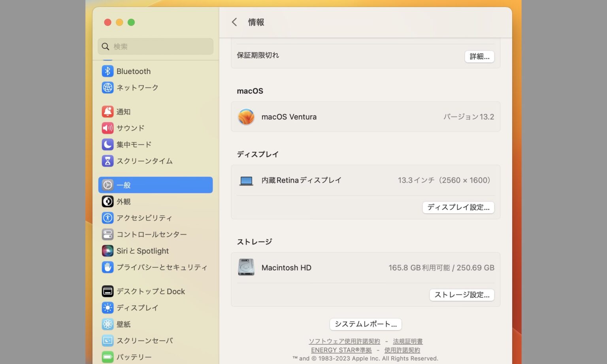Select Siri と Spotlight label
The image size is (607, 364).
coord(143,251)
